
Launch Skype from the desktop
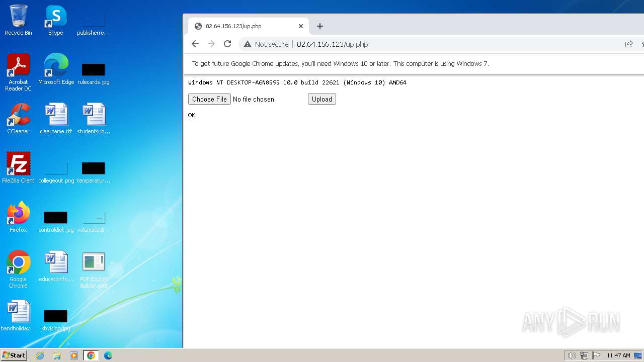pos(56,20)
